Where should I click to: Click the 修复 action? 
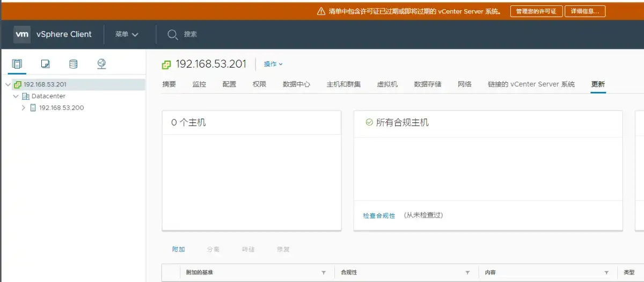click(x=283, y=250)
